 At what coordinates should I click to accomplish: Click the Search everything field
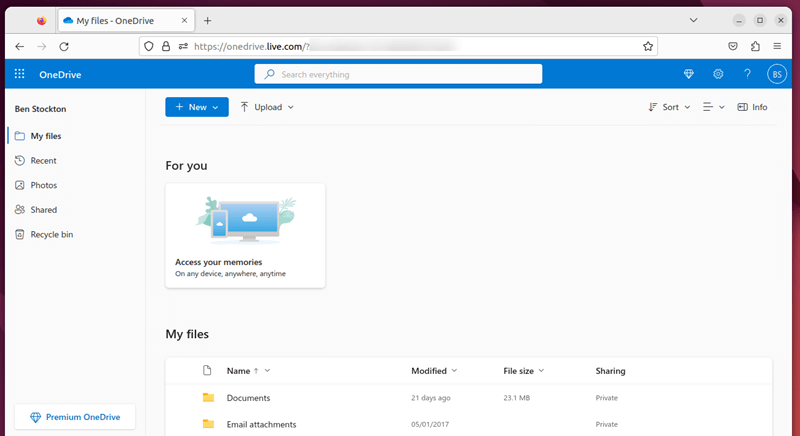[398, 74]
